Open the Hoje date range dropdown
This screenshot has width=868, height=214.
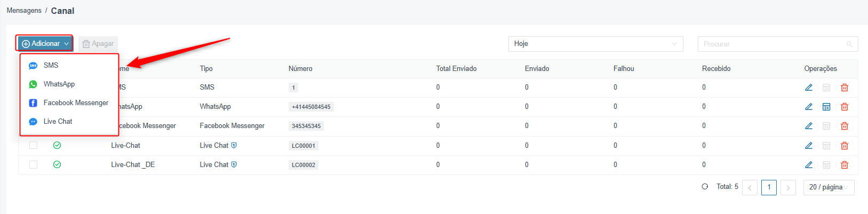coord(595,44)
